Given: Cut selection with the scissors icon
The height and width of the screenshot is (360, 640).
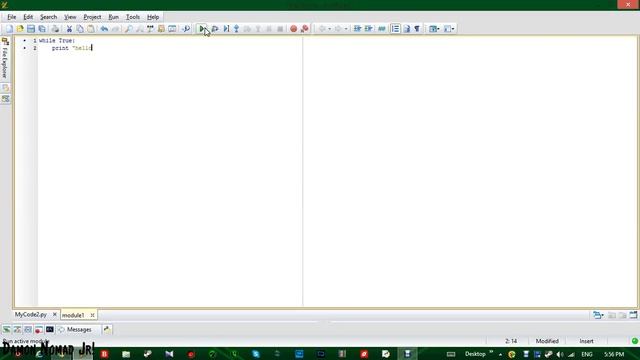Looking at the screenshot, I should pyautogui.click(x=69, y=29).
